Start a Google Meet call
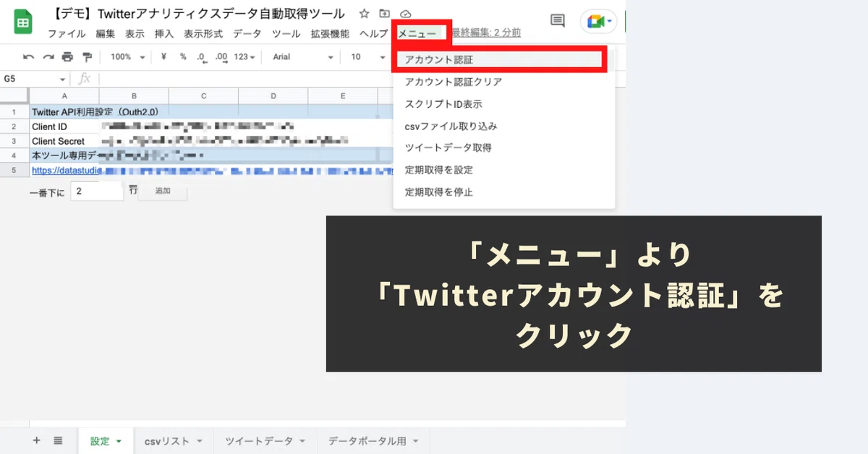This screenshot has height=454, width=868. 598,22
